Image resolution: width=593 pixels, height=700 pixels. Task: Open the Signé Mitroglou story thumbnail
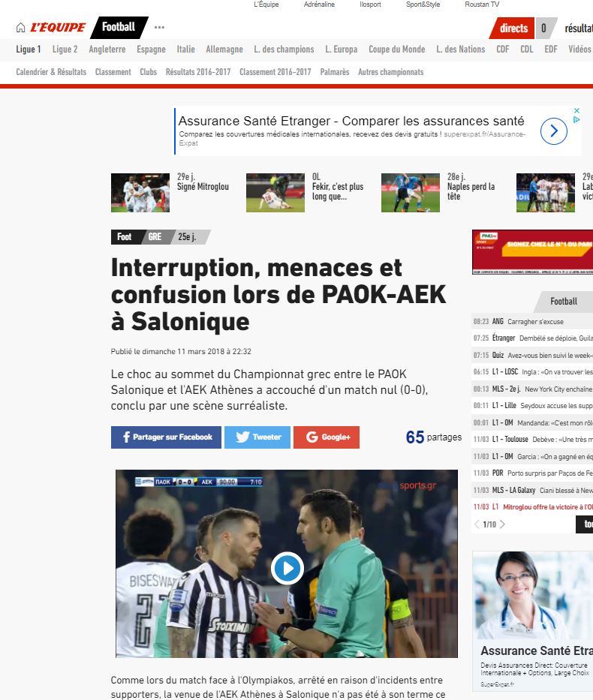point(140,193)
